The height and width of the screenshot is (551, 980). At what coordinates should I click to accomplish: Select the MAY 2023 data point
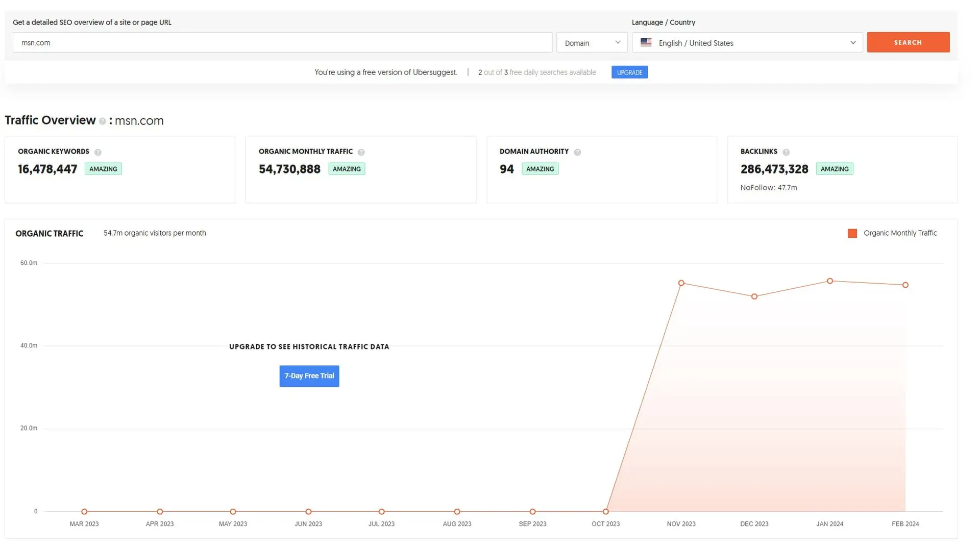tap(233, 512)
